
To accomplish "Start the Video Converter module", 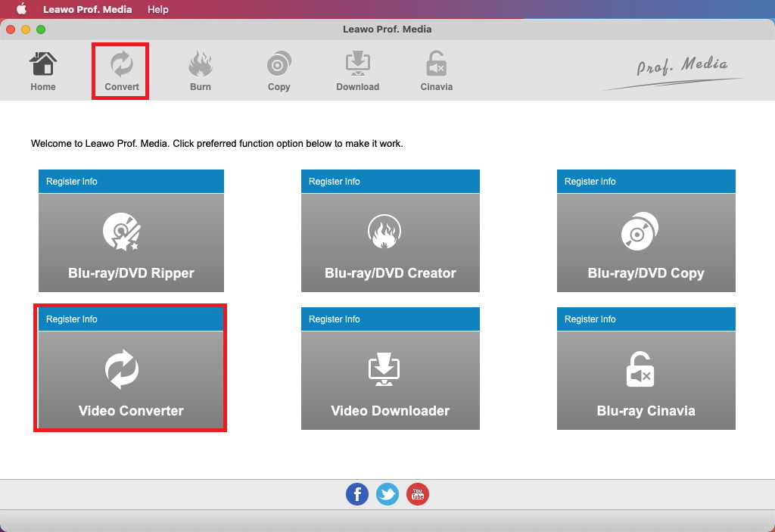I will click(131, 381).
